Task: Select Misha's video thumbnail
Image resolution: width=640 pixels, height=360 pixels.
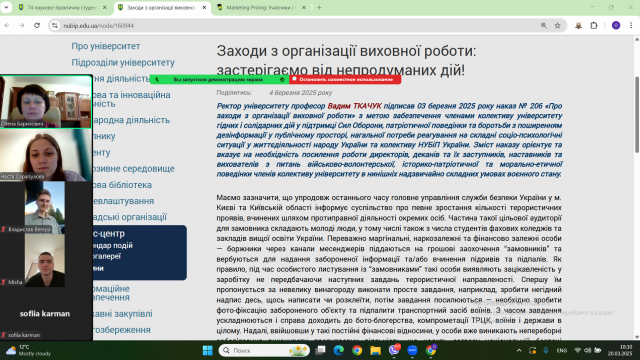Action: click(x=46, y=260)
